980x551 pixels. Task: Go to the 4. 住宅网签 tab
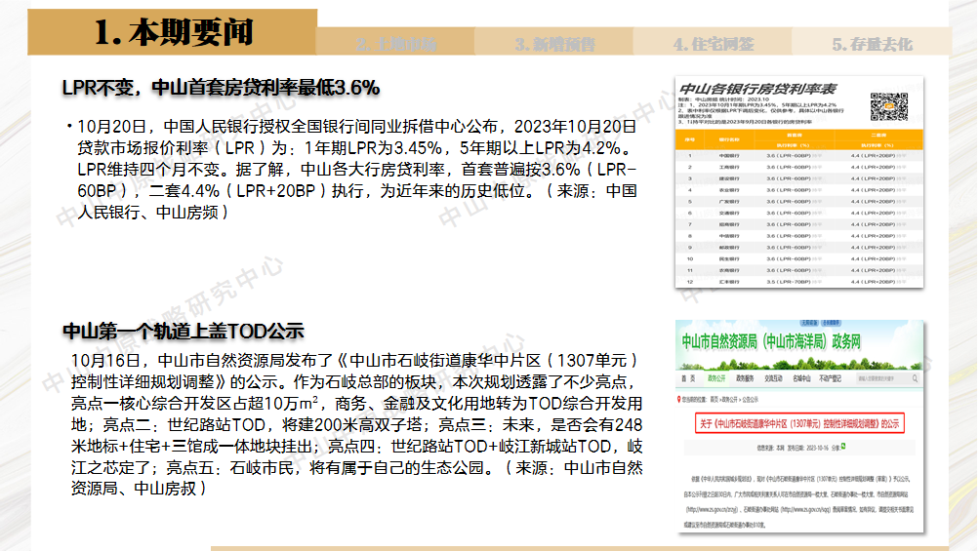point(713,44)
